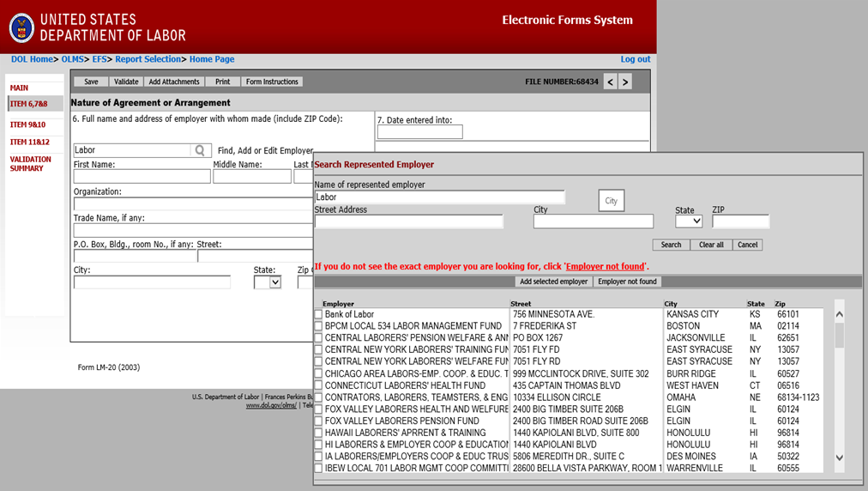This screenshot has height=491, width=868.
Task: Open Form Instructions from toolbar
Action: click(272, 82)
